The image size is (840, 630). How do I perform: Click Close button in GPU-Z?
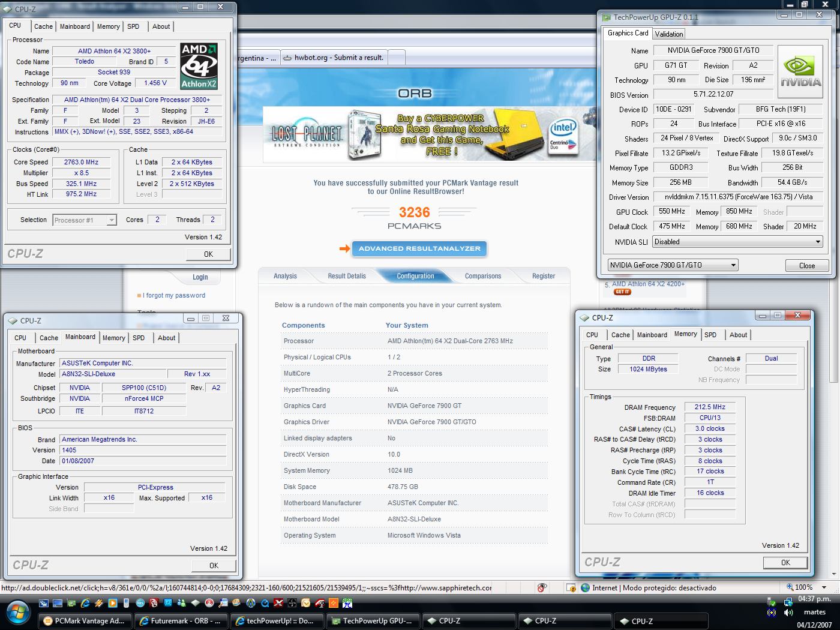(807, 266)
